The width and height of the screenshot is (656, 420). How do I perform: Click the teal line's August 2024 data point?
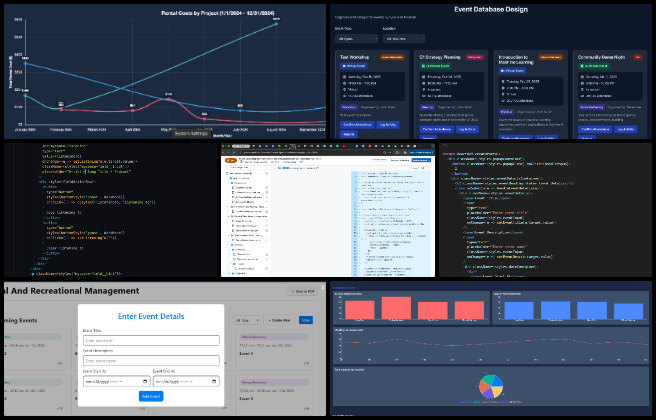pos(276,24)
